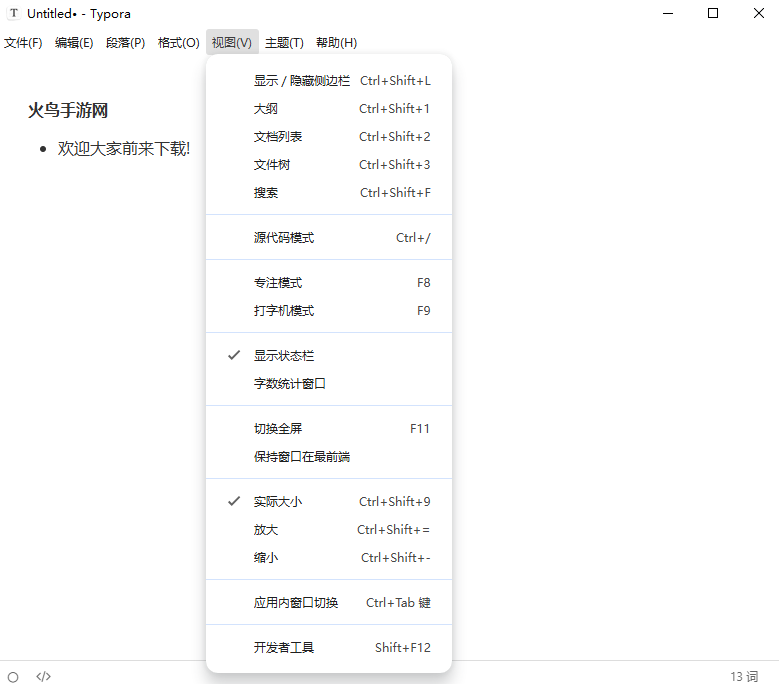This screenshot has height=684, width=779.
Task: Close the Typora window
Action: click(x=759, y=13)
